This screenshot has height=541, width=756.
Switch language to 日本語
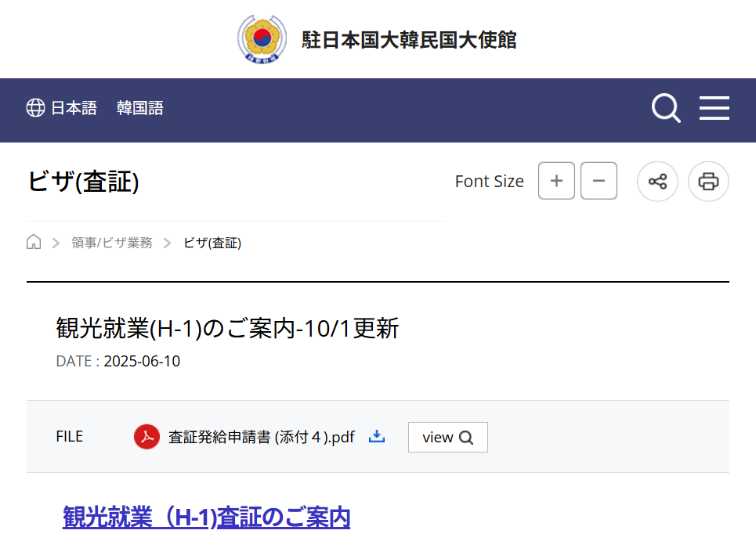coord(74,108)
